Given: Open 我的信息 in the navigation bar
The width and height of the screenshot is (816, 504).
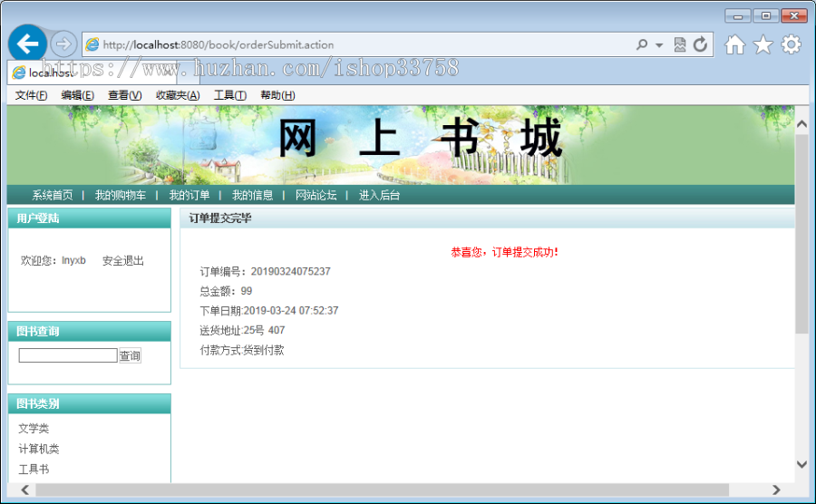Looking at the screenshot, I should (252, 195).
